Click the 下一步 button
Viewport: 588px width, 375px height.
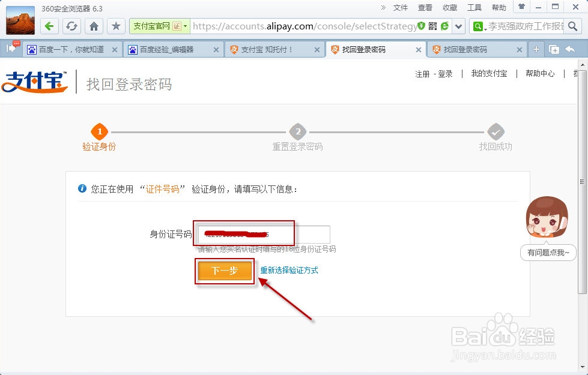[224, 271]
